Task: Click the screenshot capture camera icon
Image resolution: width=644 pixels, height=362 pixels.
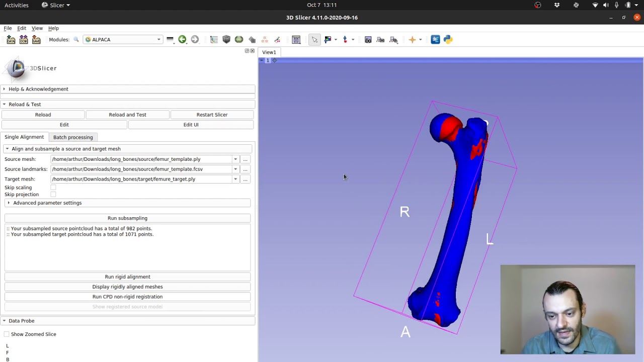Action: point(368,39)
